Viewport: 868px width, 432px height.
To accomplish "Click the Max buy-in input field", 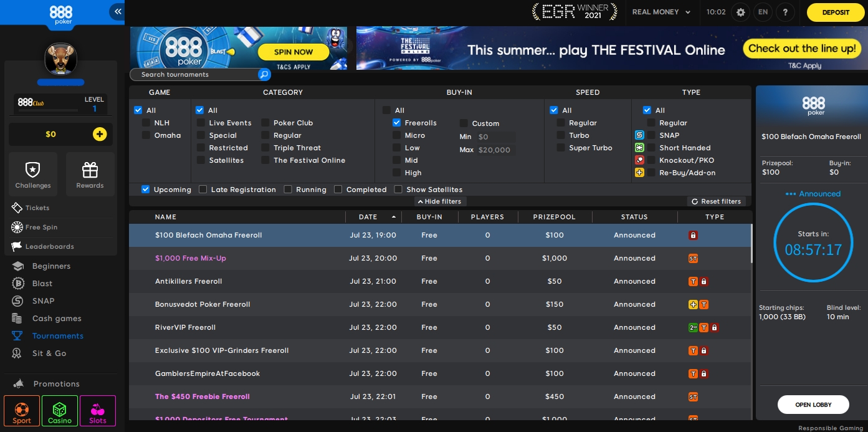I will (495, 150).
